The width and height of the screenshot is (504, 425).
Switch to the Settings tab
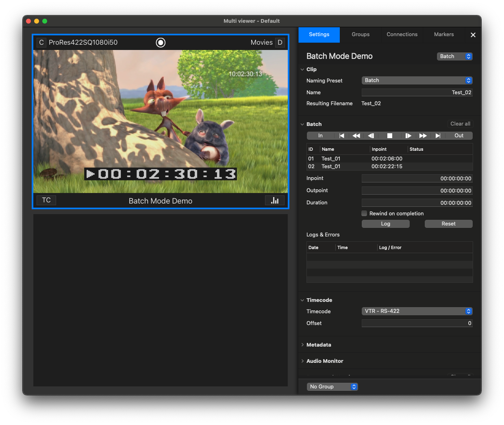319,35
